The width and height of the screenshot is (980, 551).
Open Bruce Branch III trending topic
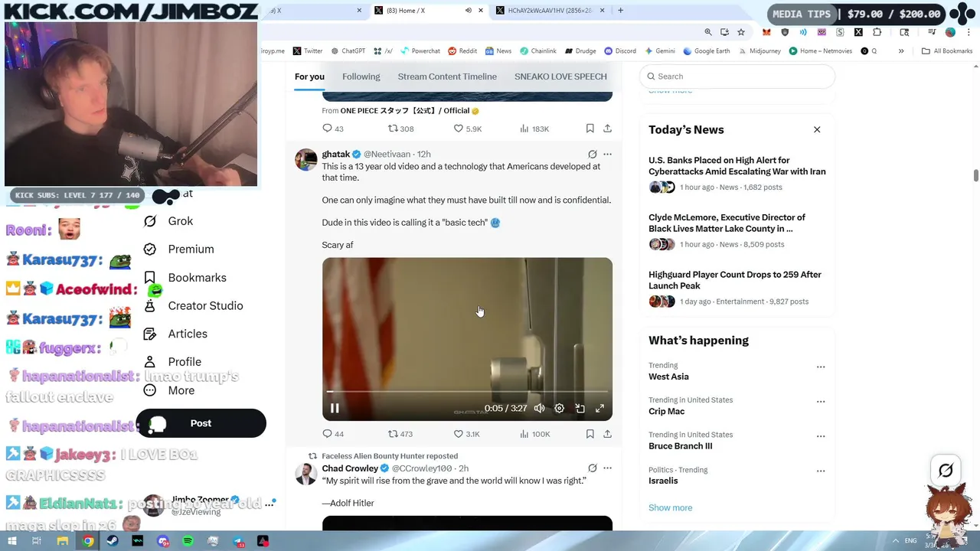click(x=680, y=446)
